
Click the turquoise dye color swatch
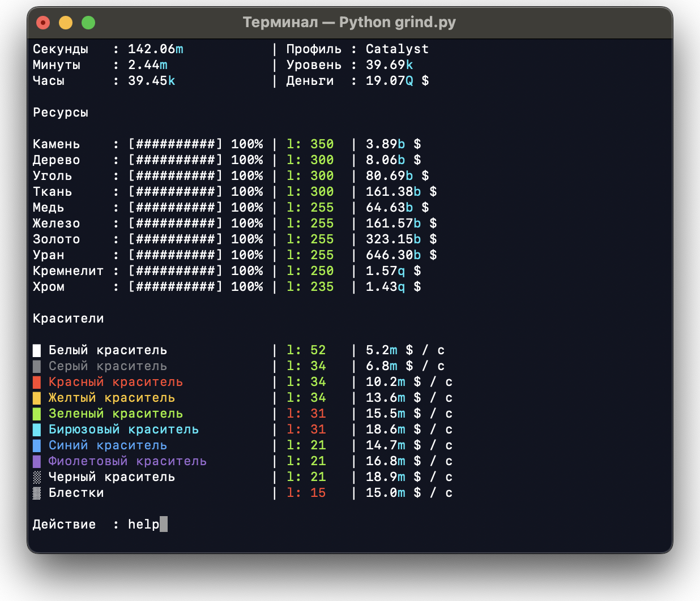(x=37, y=430)
